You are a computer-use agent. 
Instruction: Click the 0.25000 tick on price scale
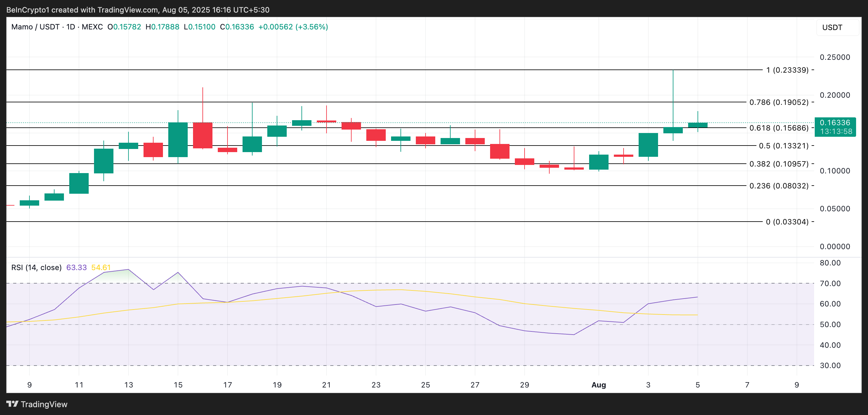[x=835, y=57]
